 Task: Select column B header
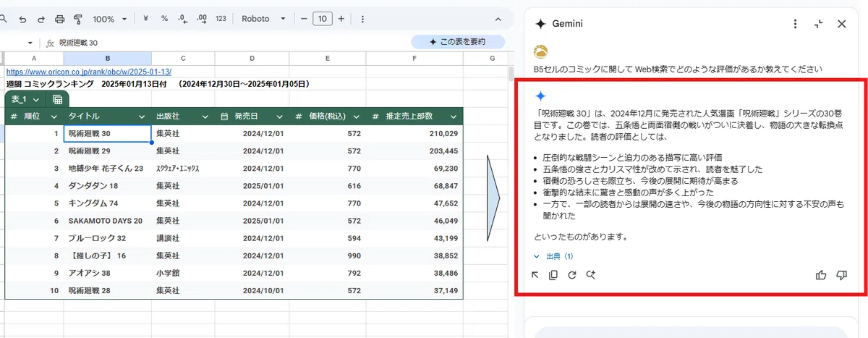(x=108, y=58)
